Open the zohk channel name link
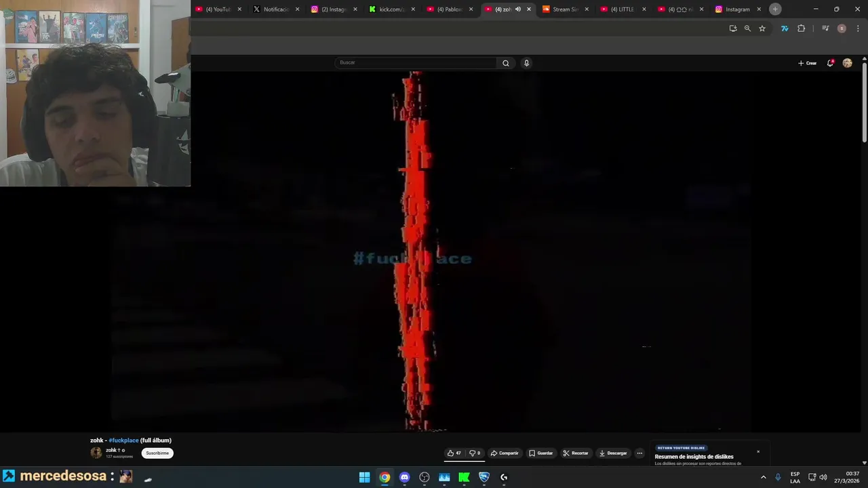868x488 pixels. (111, 450)
